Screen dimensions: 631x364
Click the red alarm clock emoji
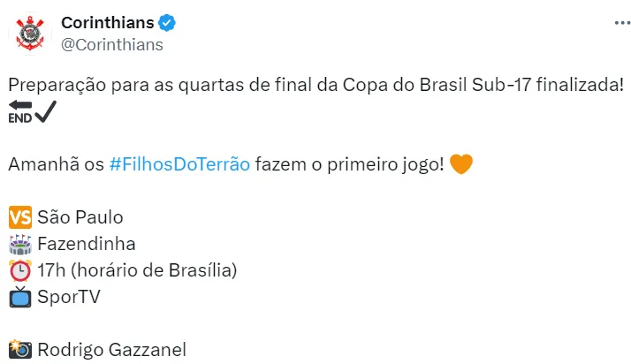[x=20, y=270]
